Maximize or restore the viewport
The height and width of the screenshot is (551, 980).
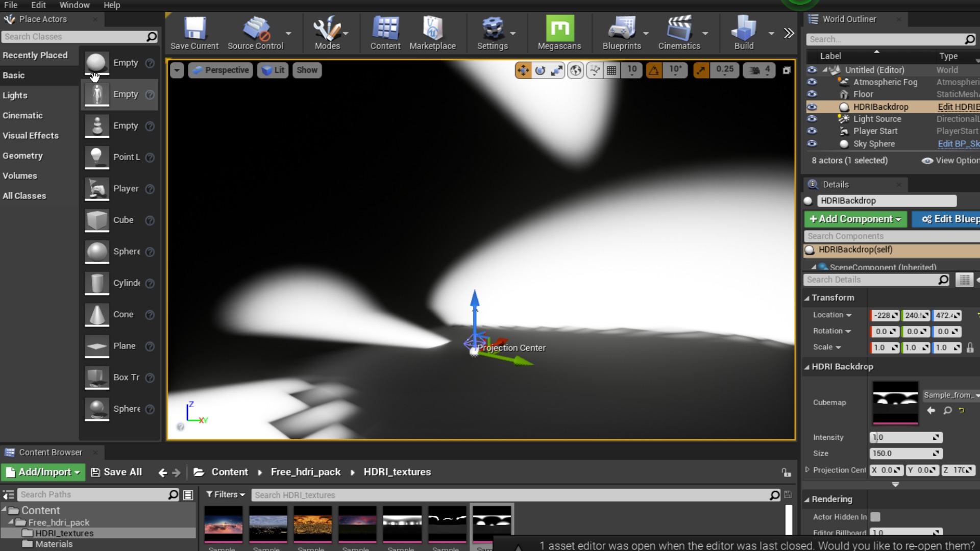[x=787, y=70]
